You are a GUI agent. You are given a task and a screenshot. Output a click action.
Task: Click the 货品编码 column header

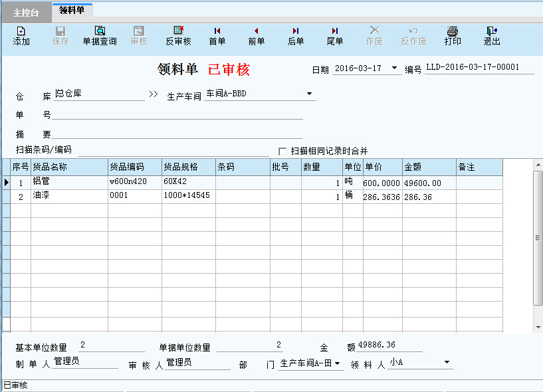(x=135, y=167)
